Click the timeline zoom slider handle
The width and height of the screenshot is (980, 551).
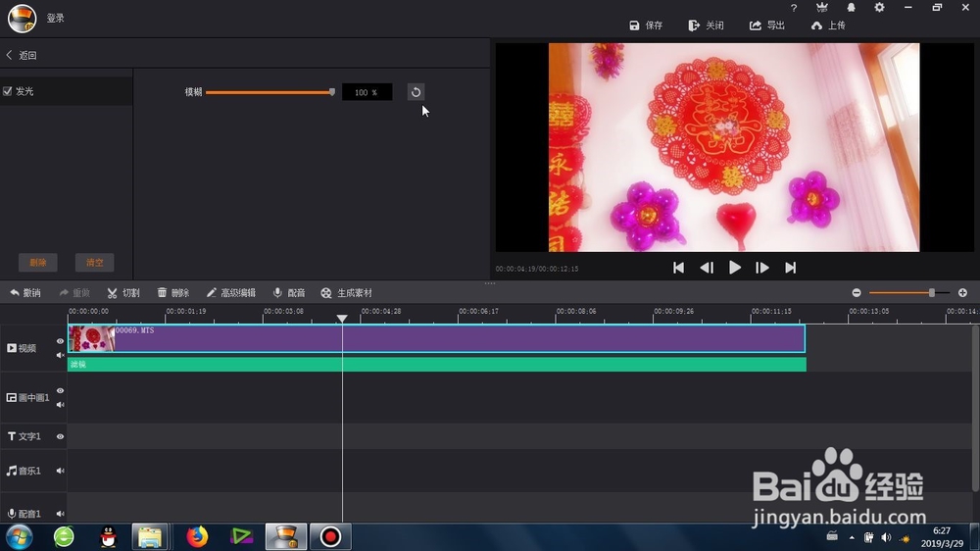[x=931, y=293]
